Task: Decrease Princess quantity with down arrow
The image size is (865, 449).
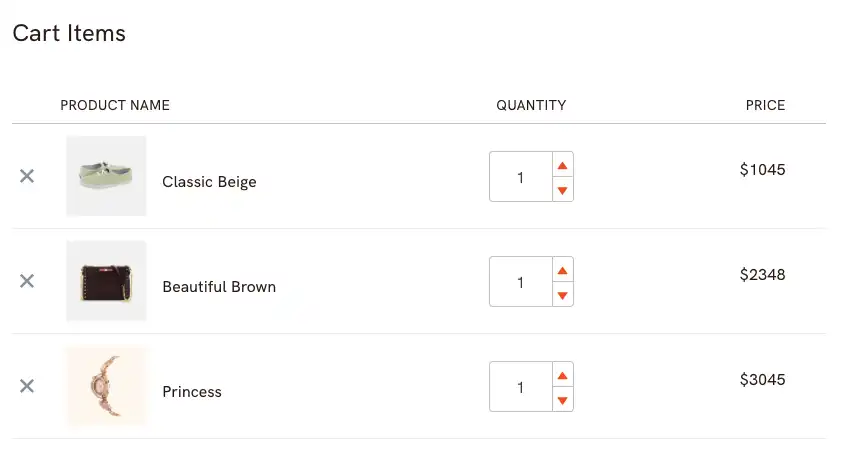Action: (x=563, y=400)
